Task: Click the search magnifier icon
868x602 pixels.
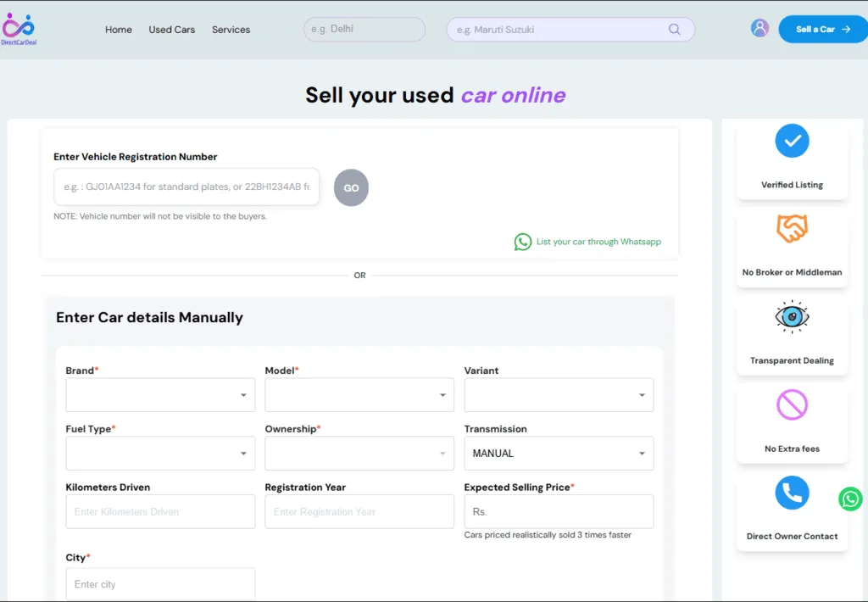Action: tap(674, 30)
